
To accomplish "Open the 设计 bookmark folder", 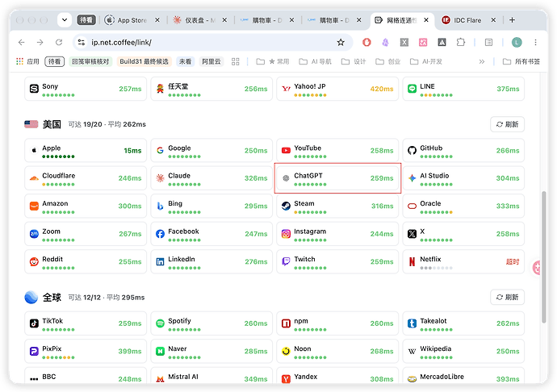I will (x=354, y=61).
